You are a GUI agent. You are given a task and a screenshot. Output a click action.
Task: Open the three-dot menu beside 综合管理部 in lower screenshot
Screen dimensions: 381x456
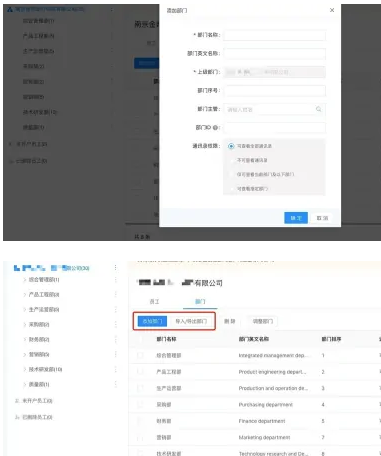tap(115, 280)
